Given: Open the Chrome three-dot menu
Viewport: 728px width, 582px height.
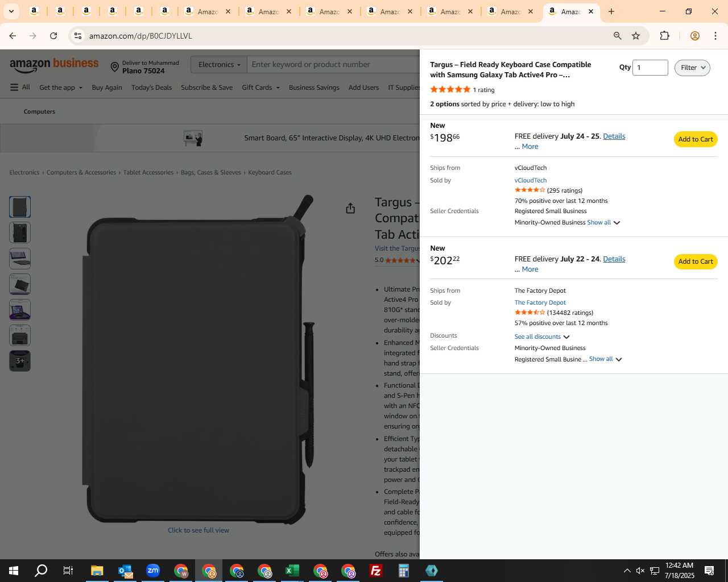Looking at the screenshot, I should point(715,36).
